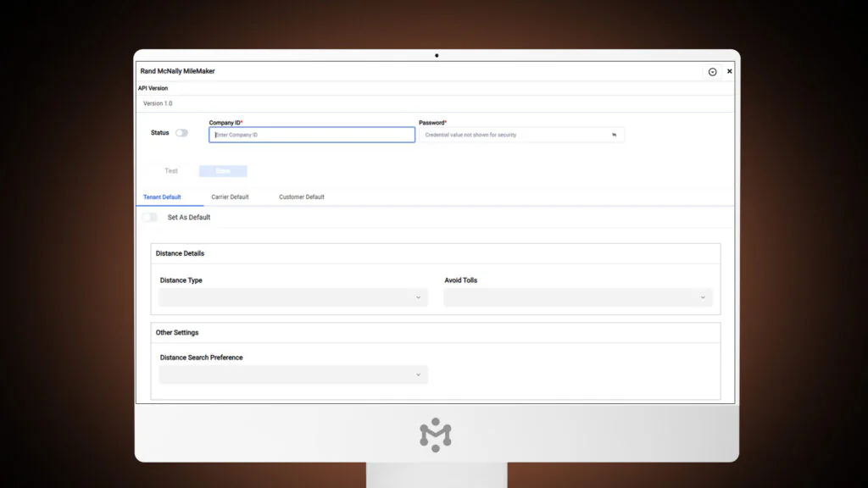Close the Rand McNally MileMaker dialog
This screenshot has width=868, height=488.
(730, 71)
